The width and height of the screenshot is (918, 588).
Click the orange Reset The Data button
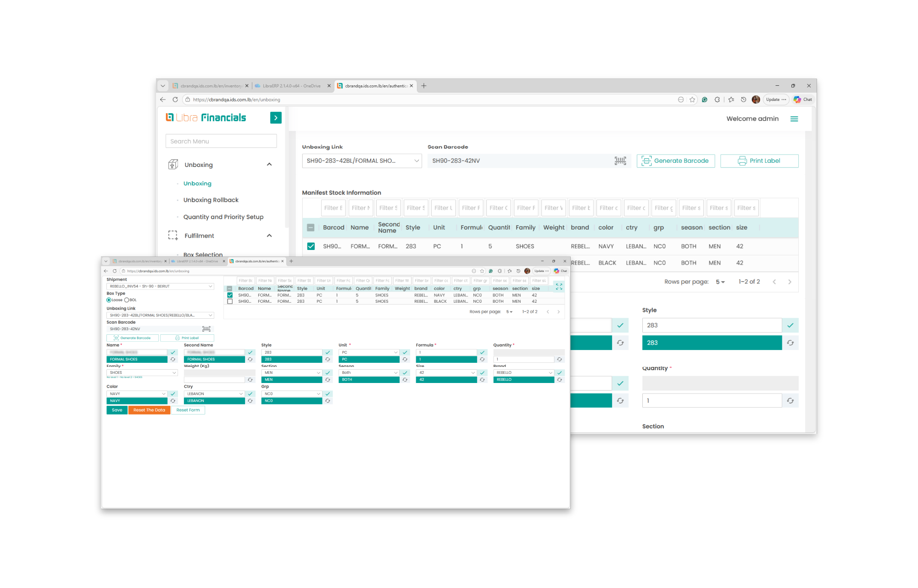(x=149, y=410)
